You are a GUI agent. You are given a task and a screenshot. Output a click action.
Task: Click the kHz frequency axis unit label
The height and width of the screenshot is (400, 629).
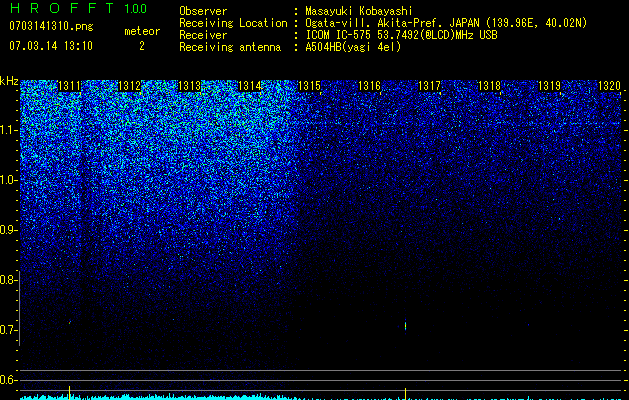click(x=9, y=81)
